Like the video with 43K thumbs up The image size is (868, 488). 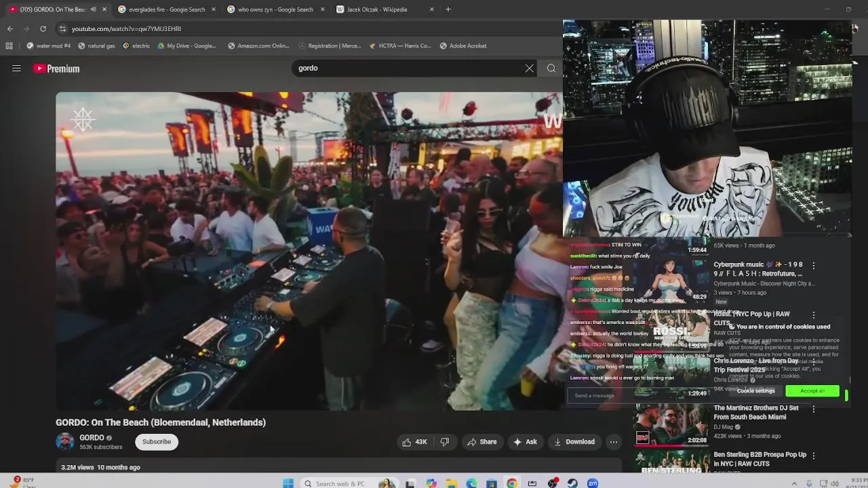coord(414,442)
